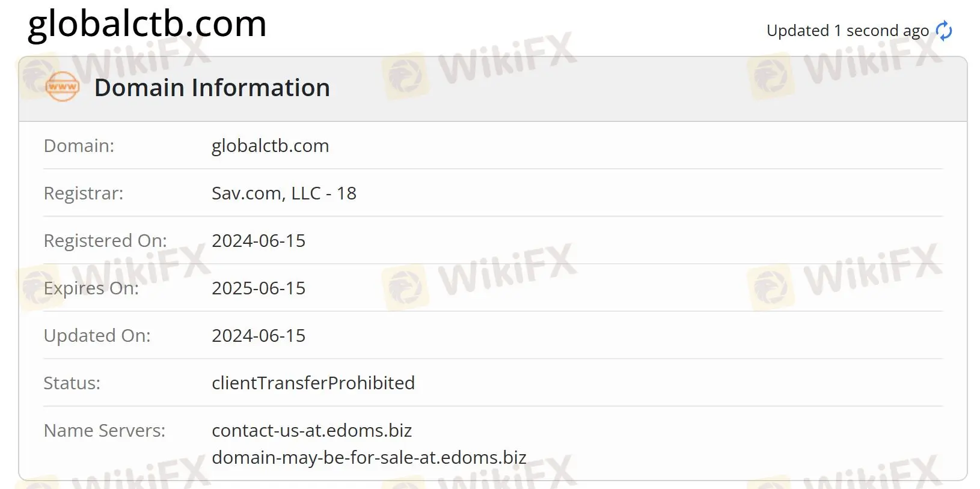Viewport: 980px width, 489px height.
Task: Click the "Expires On:" field label
Action: 91,288
